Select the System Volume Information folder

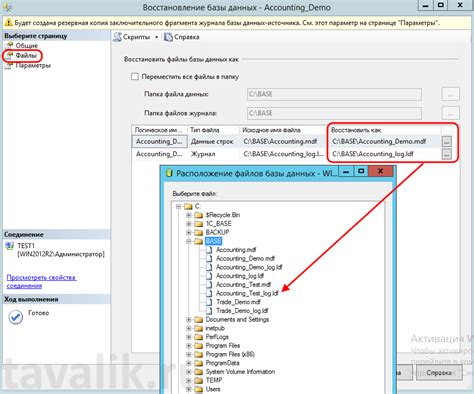click(x=240, y=371)
